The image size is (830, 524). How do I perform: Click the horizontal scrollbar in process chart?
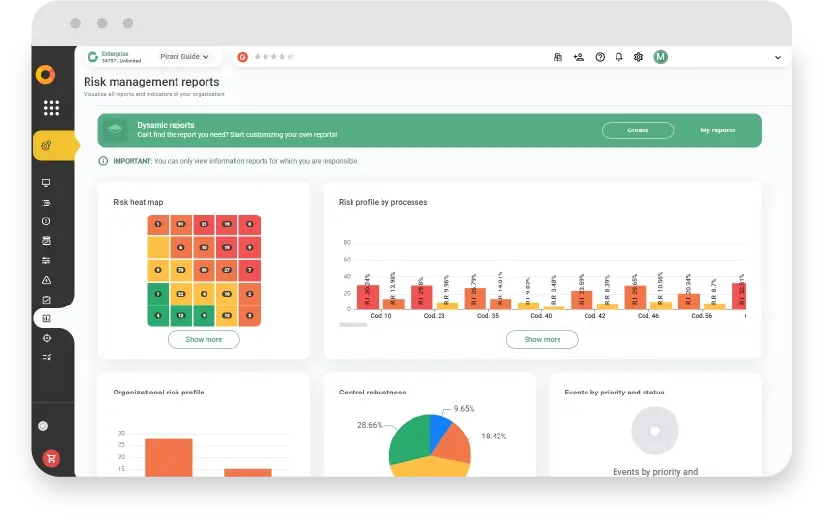click(x=353, y=325)
